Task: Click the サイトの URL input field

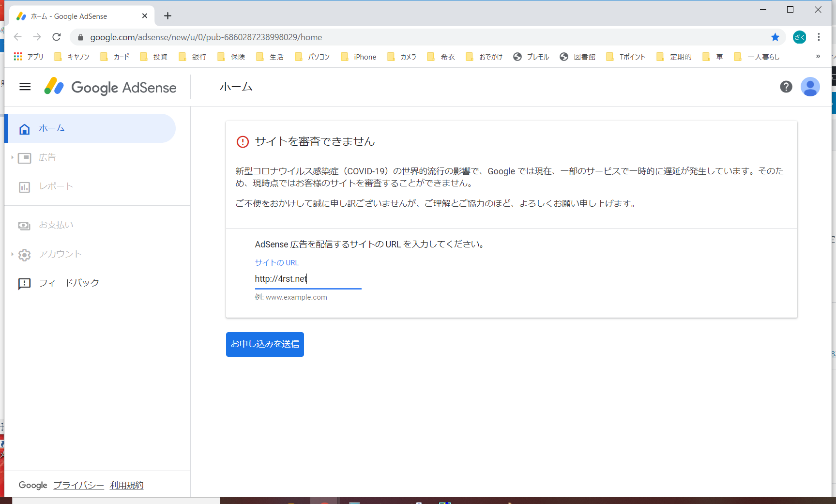Action: [x=308, y=279]
